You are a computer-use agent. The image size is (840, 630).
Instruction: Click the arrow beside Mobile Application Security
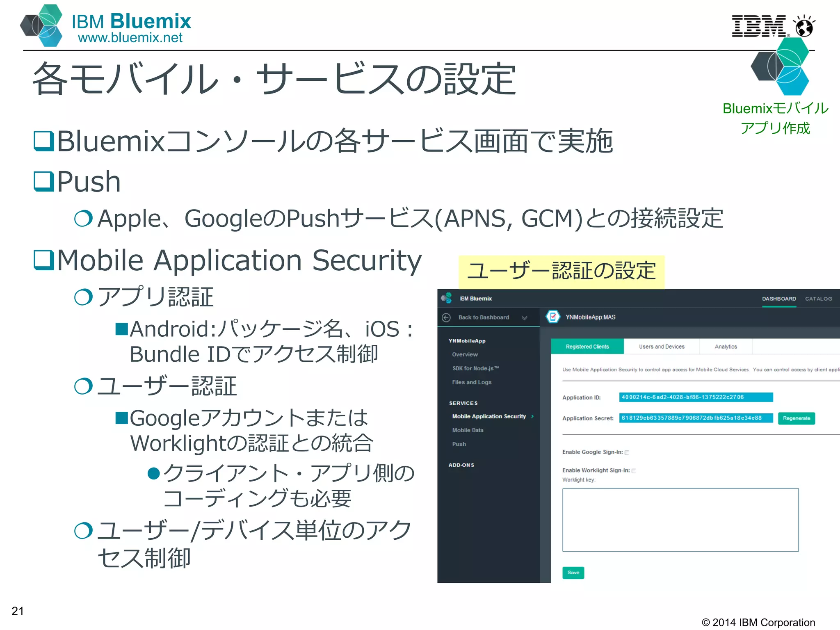pyautogui.click(x=532, y=416)
